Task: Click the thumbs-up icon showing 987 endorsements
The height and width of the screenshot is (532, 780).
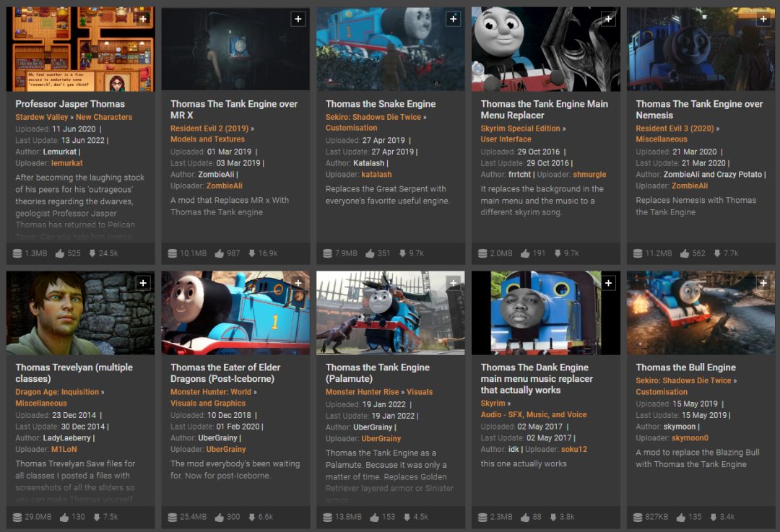Action: tap(220, 253)
